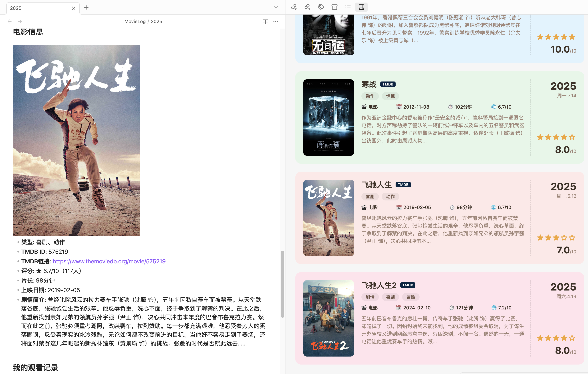
Task: Select the 喜剧 tag on 飞驰人生2 card
Action: [390, 297]
